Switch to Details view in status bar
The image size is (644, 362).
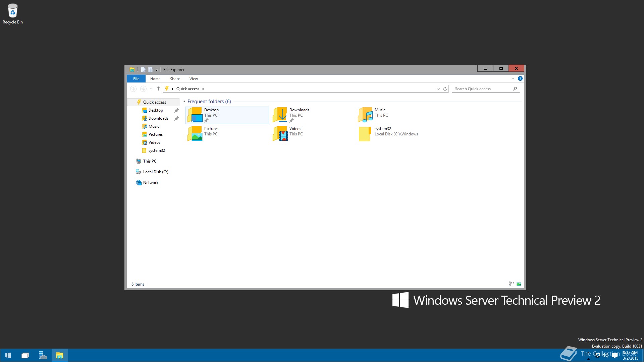point(512,284)
